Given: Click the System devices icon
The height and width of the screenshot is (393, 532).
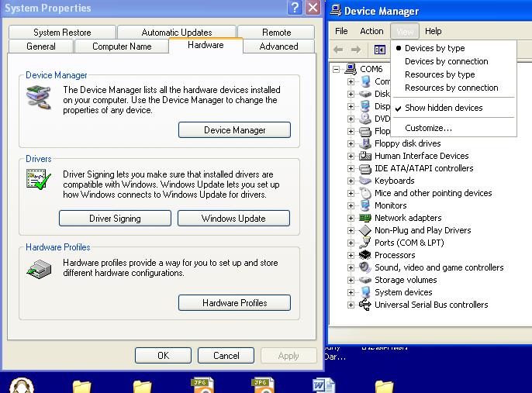Looking at the screenshot, I should [365, 292].
